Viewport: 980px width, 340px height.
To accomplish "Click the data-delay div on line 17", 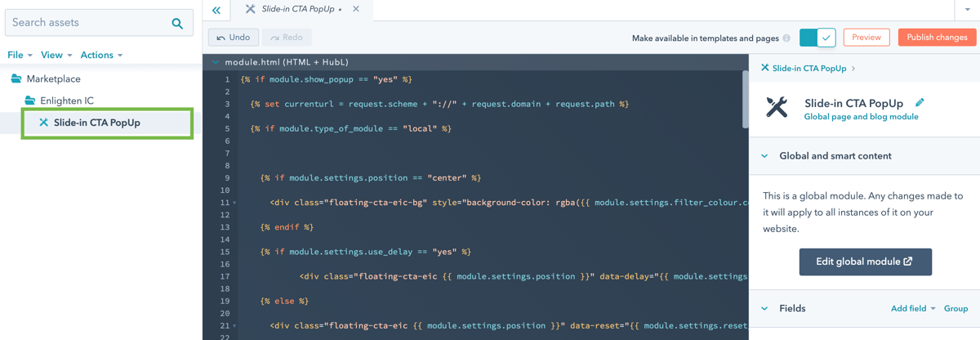I will point(523,276).
